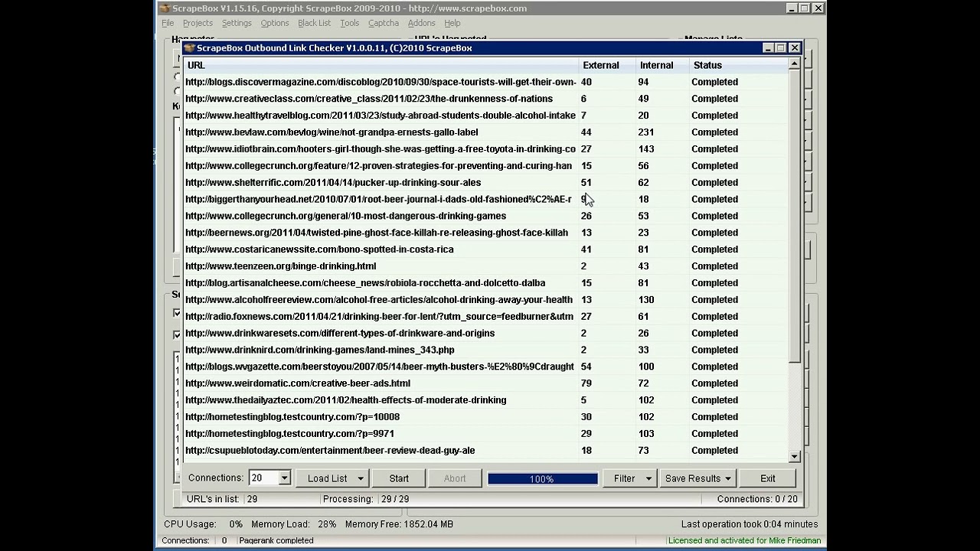Maximize the Outbound Link Checker window
This screenshot has height=551, width=980.
click(781, 48)
